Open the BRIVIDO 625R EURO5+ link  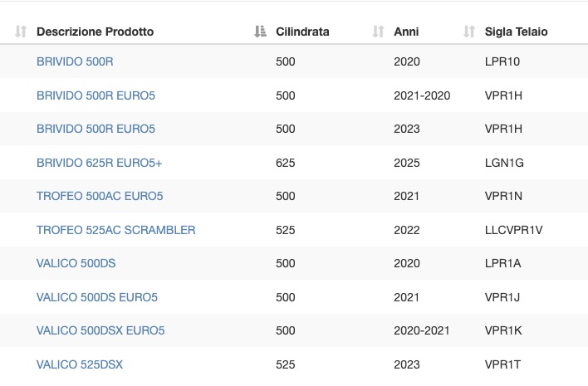click(100, 163)
